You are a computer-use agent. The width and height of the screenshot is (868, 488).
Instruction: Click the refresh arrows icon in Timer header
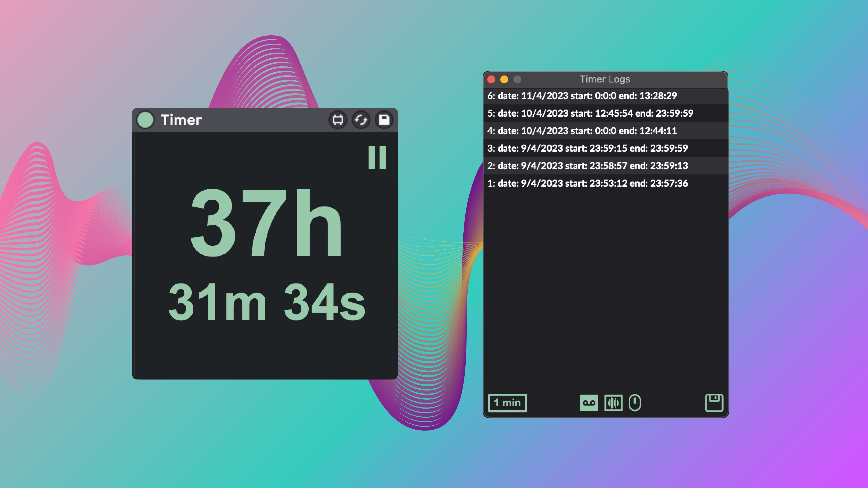(361, 120)
